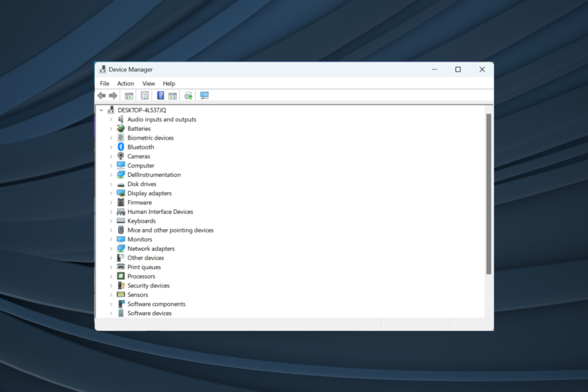This screenshot has height=392, width=588.
Task: Select the Processors chip icon
Action: click(x=121, y=276)
